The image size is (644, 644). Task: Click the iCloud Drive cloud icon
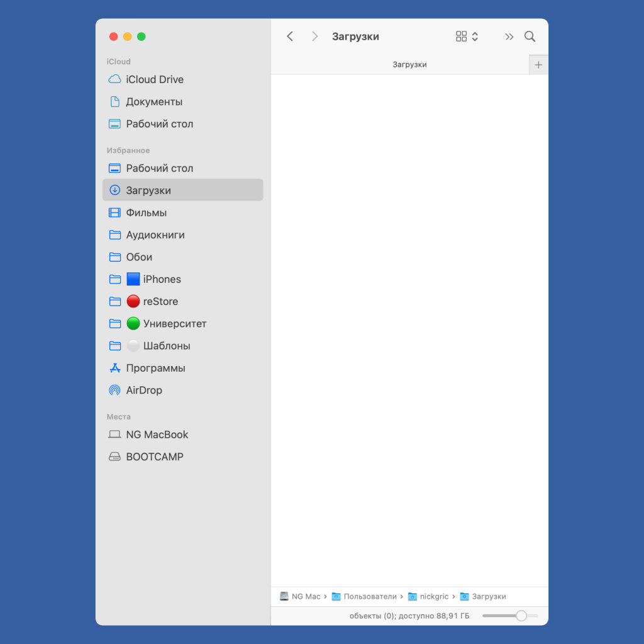pyautogui.click(x=114, y=79)
